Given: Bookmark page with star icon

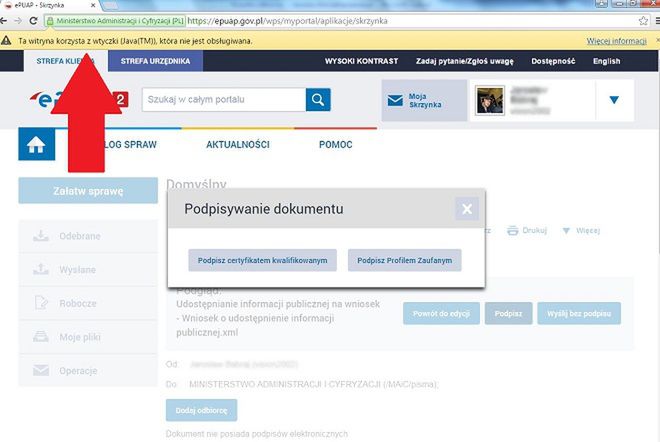Looking at the screenshot, I should (x=643, y=21).
